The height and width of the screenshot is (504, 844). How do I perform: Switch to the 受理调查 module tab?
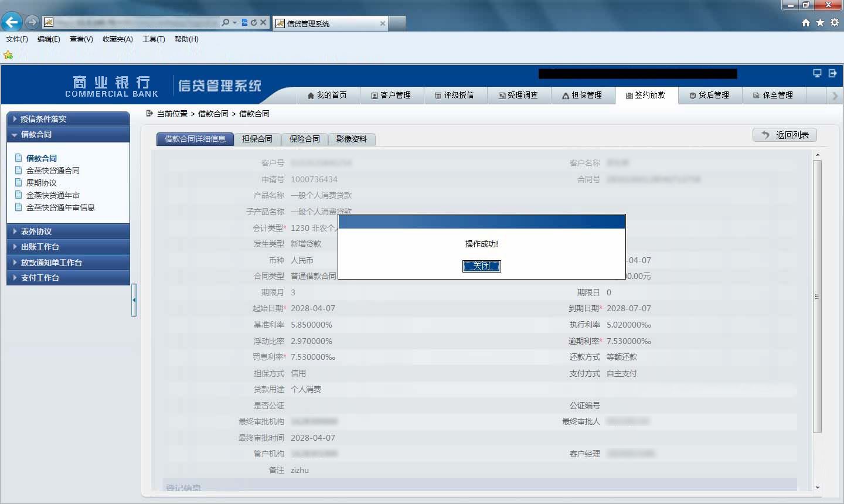[519, 96]
